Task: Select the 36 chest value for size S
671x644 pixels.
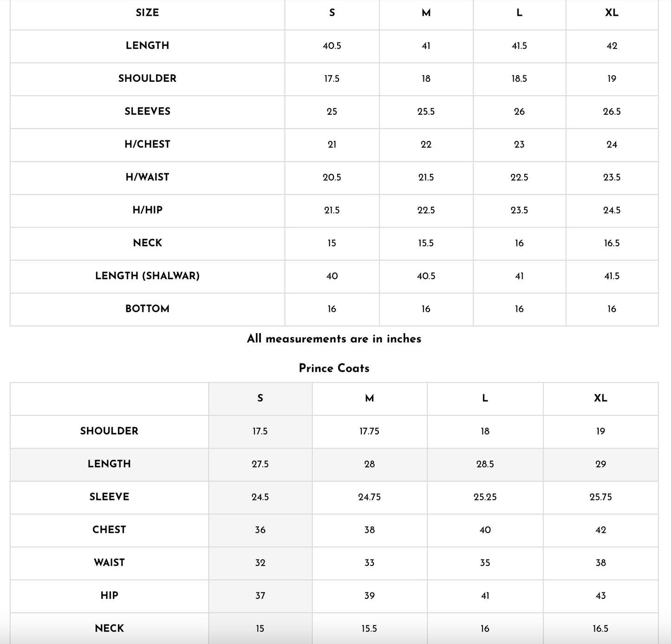Action: point(260,530)
